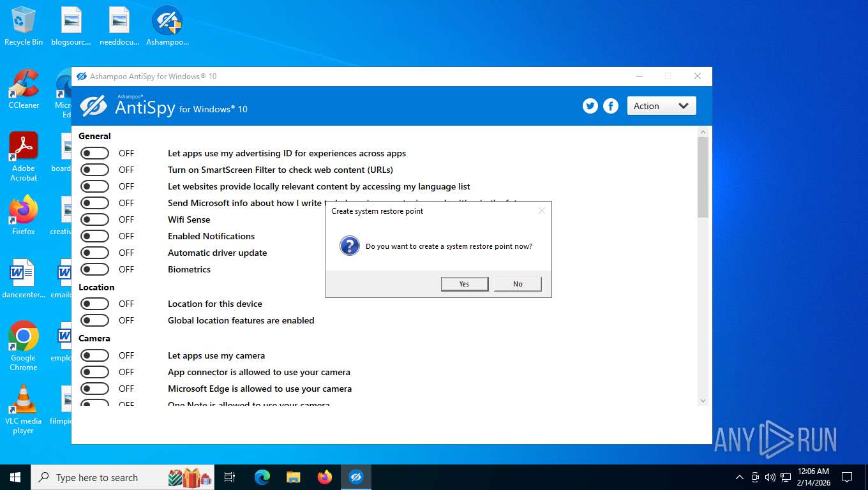Toggle Microsoft Edge camera access switch
This screenshot has width=868, height=490.
(x=94, y=389)
